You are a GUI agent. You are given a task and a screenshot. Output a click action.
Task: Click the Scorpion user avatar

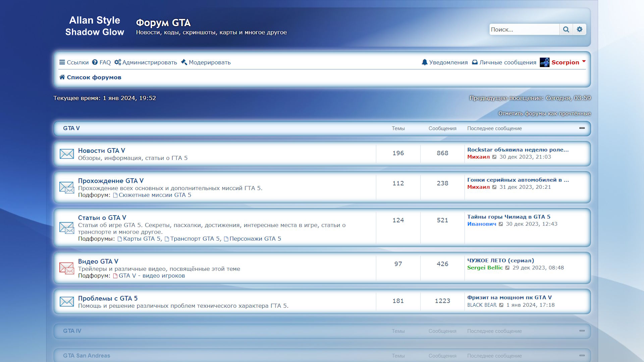[544, 62]
